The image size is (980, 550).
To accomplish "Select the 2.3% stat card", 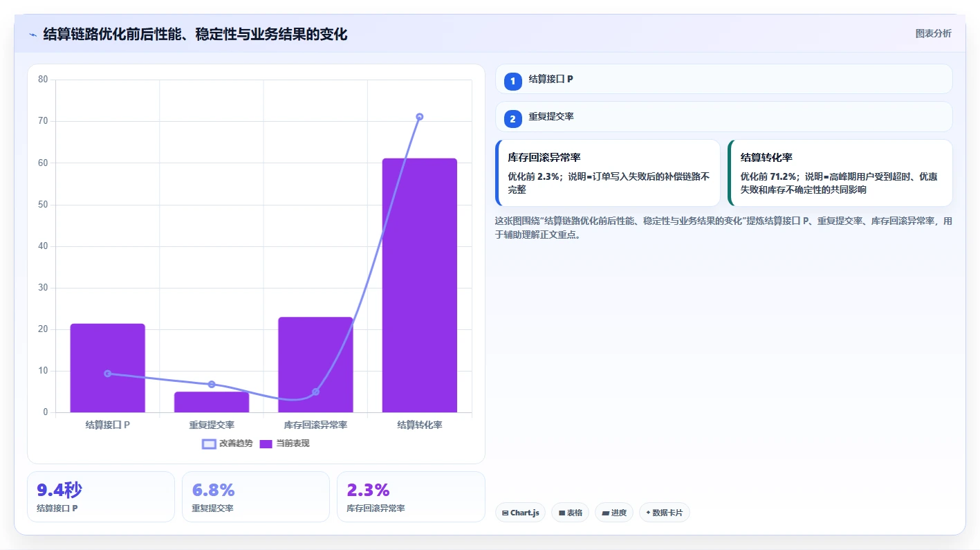I will point(411,497).
